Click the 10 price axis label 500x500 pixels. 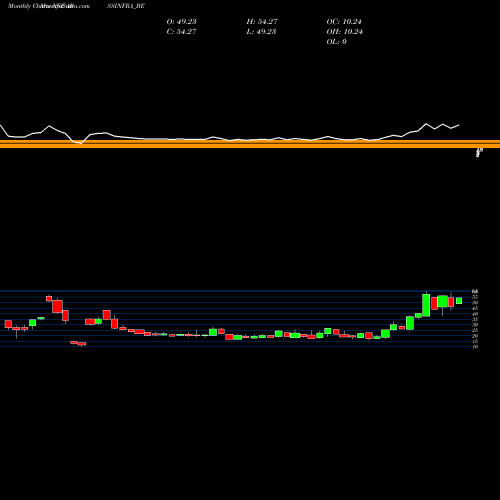coord(475,347)
